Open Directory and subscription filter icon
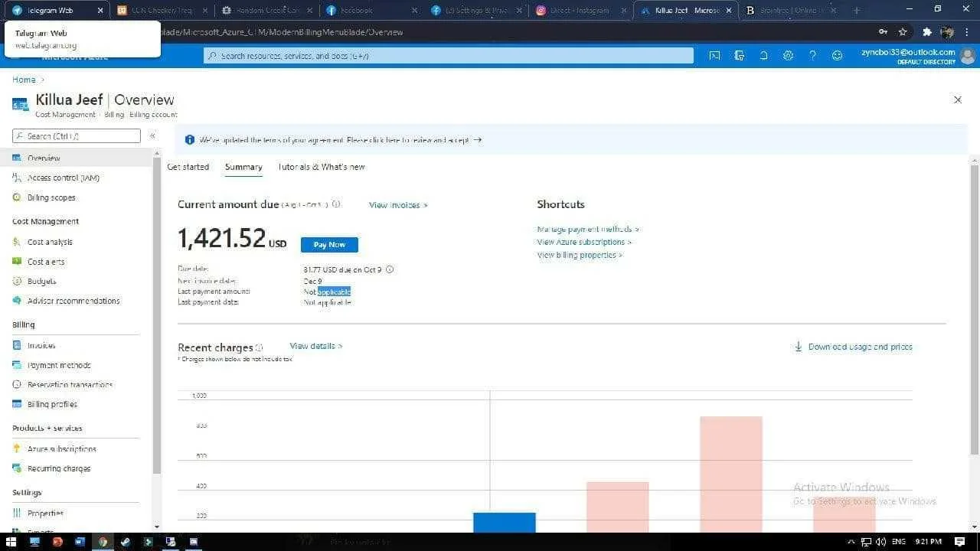980x551 pixels. click(x=739, y=56)
